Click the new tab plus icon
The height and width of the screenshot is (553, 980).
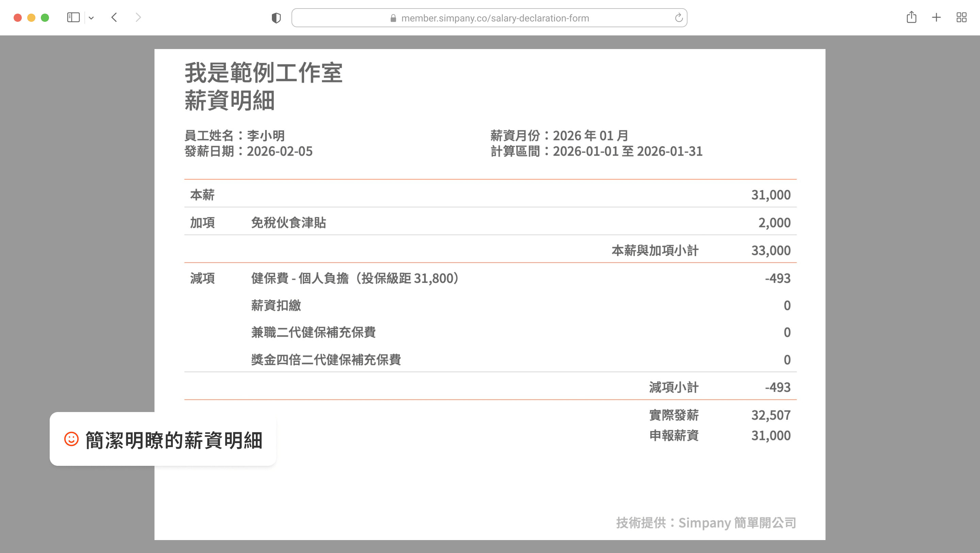click(x=936, y=17)
